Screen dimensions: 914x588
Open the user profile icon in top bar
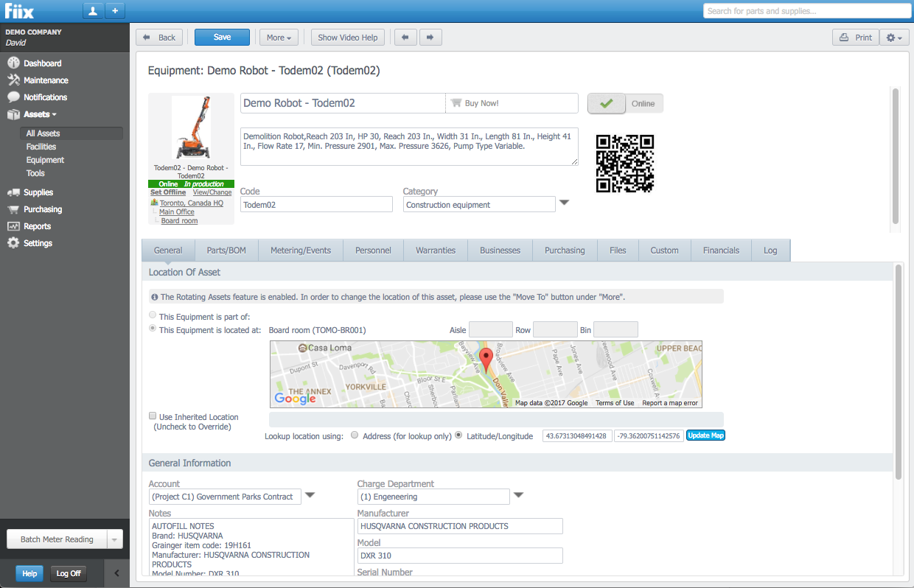tap(93, 11)
